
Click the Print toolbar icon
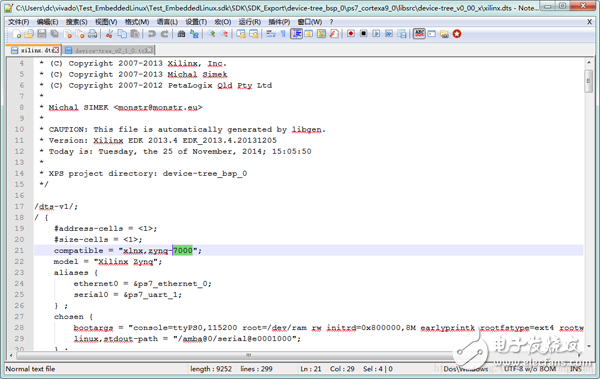coord(93,34)
